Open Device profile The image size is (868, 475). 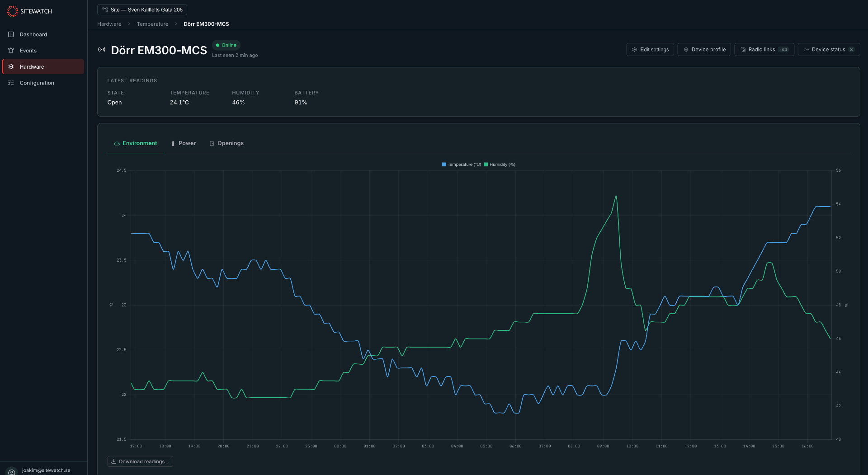tap(704, 50)
